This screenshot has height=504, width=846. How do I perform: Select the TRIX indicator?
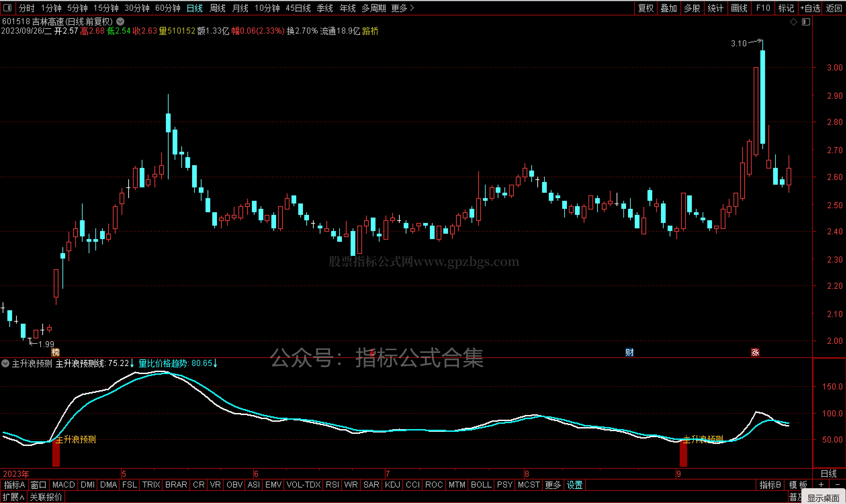click(151, 485)
